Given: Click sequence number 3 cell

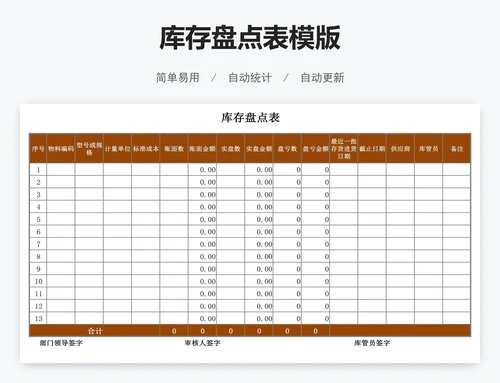Looking at the screenshot, I should [x=38, y=194].
